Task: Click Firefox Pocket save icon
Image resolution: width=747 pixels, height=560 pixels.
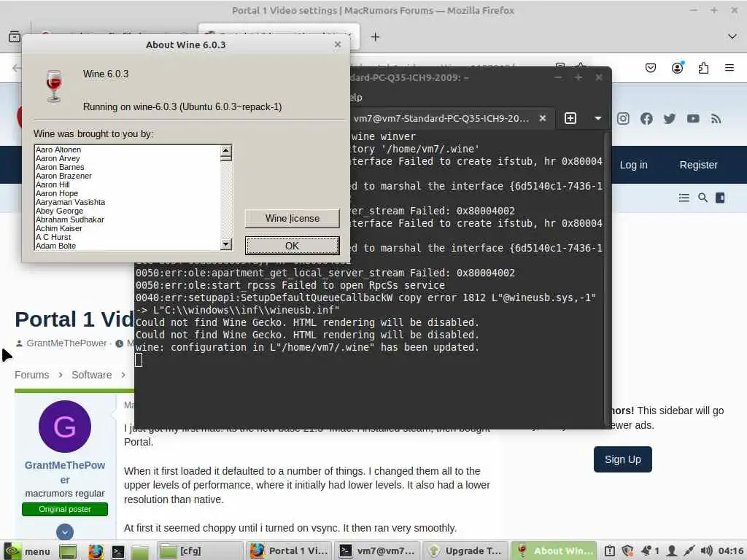Action: click(650, 68)
